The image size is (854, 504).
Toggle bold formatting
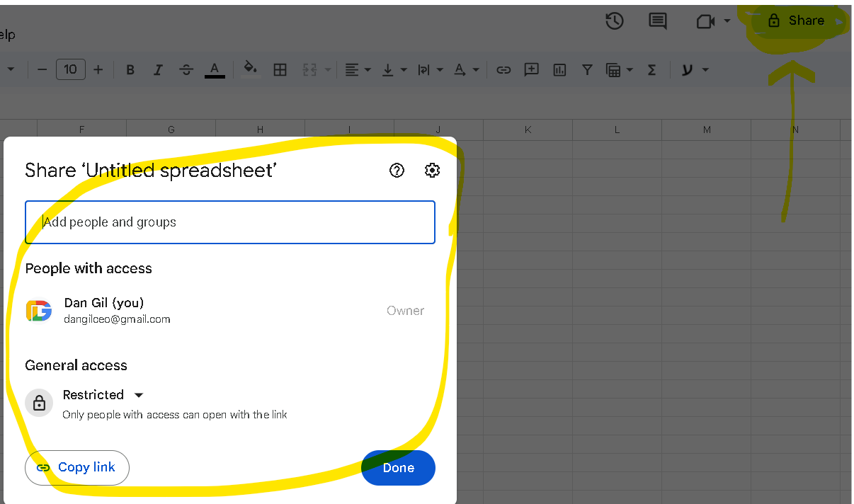(x=130, y=69)
